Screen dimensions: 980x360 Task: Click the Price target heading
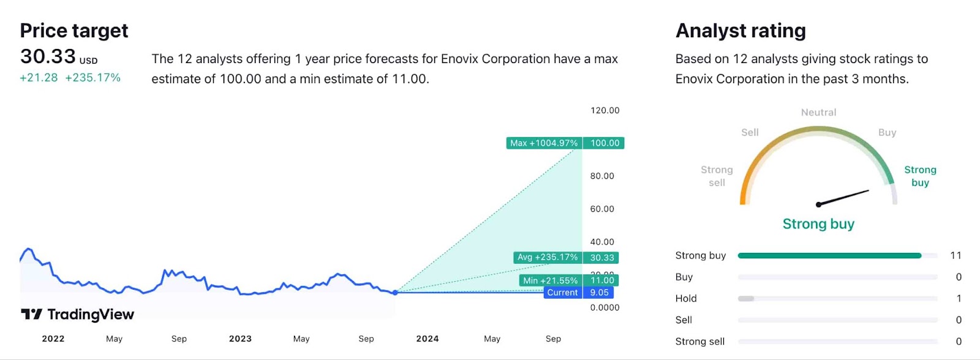click(x=74, y=31)
